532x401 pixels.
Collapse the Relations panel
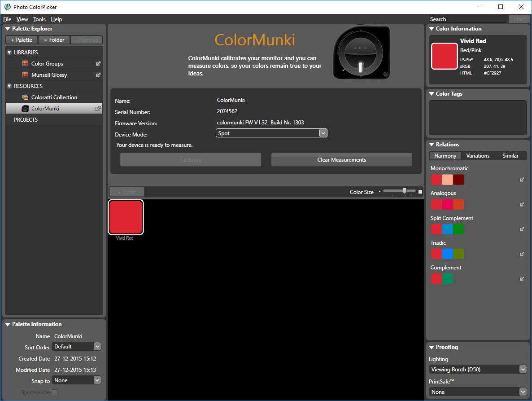[x=432, y=145]
